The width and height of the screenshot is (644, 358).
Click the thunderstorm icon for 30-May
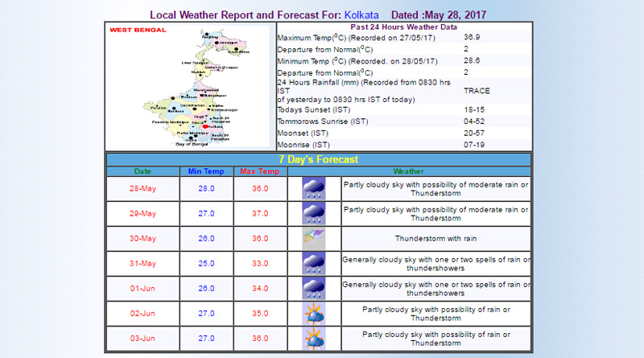point(314,238)
